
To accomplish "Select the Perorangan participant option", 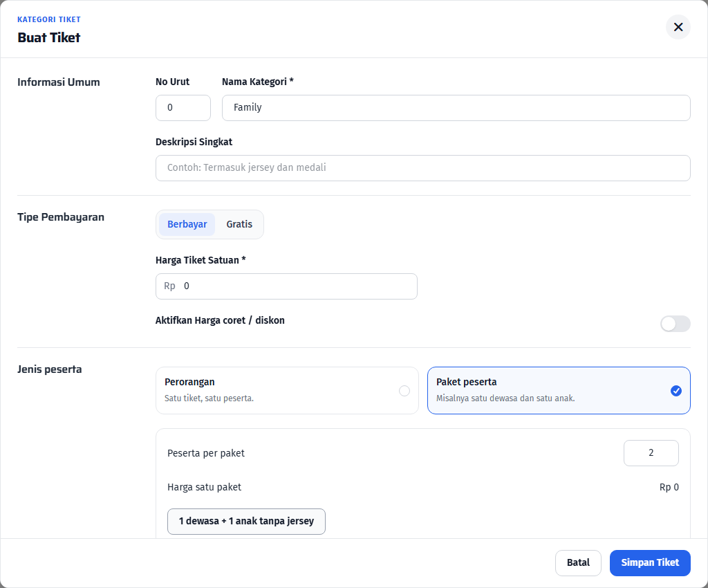I will click(287, 391).
